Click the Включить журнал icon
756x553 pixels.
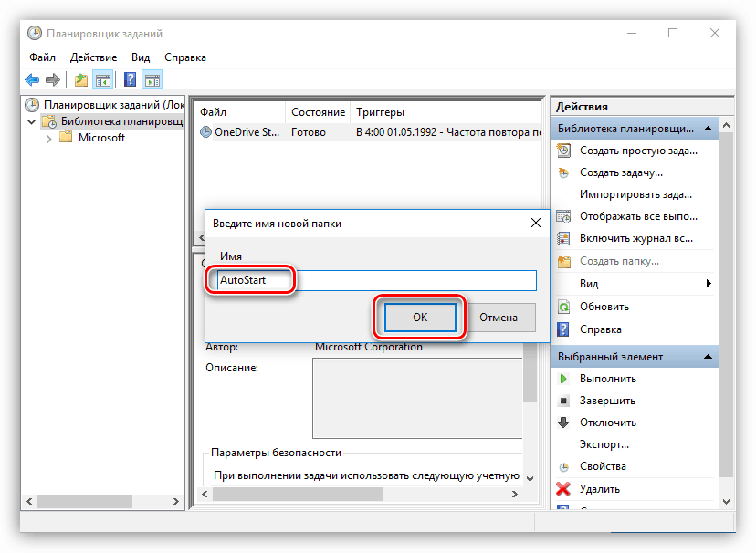[563, 238]
